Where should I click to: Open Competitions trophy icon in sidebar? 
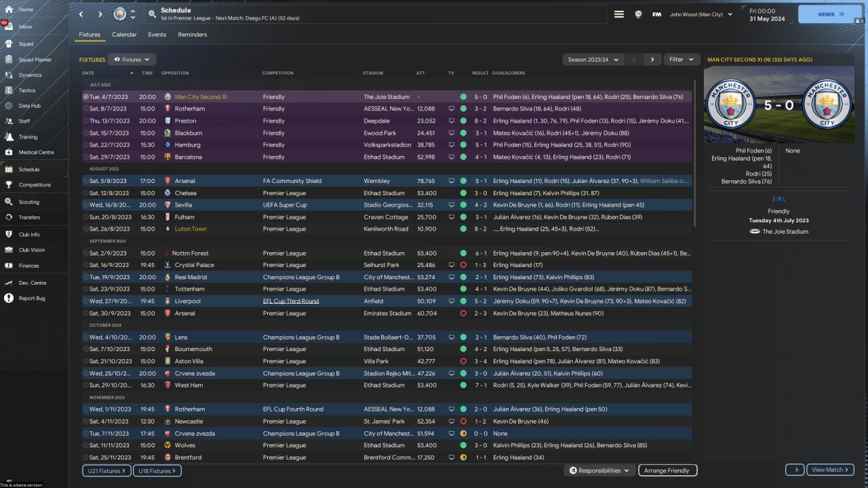[9, 184]
